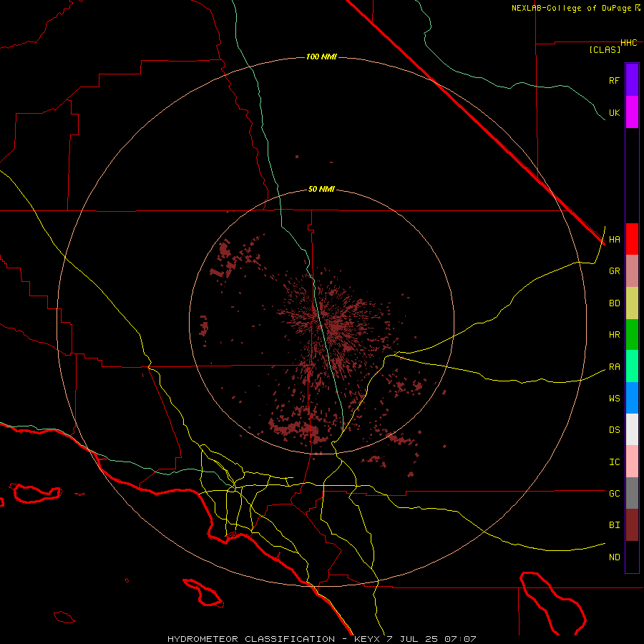Pick the yellow BD legend swatch
Image resolution: width=644 pixels, height=644 pixels.
point(632,303)
